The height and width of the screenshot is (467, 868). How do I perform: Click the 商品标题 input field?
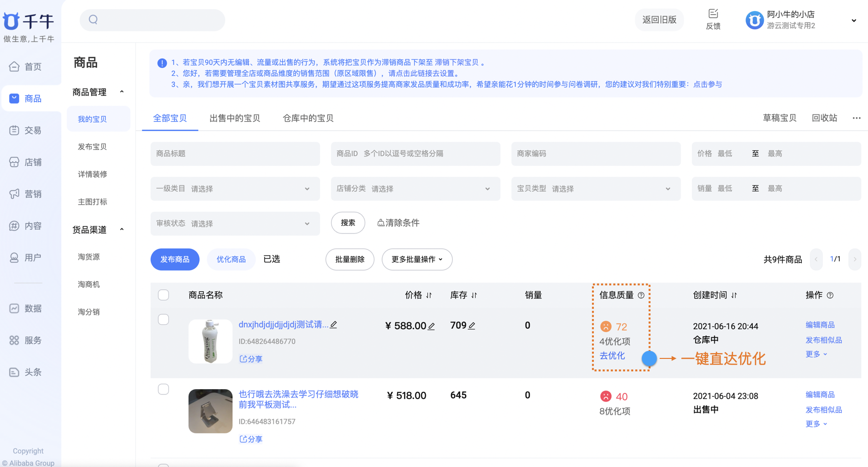pos(235,154)
